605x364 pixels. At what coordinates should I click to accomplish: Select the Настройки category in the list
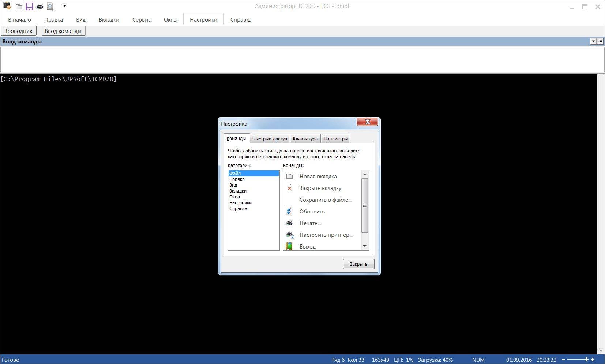(253, 202)
